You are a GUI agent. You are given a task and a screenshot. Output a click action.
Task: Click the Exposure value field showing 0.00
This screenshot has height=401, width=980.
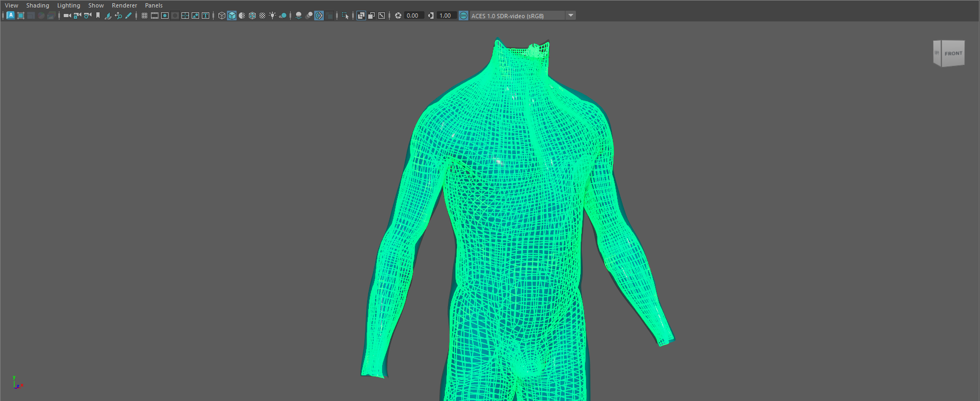tap(414, 16)
